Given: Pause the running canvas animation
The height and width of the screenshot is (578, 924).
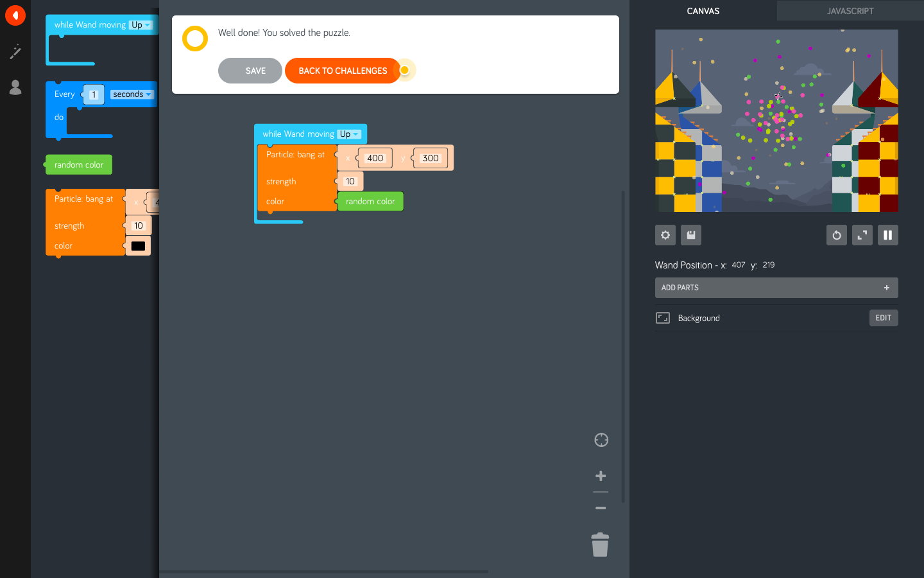Looking at the screenshot, I should click(x=887, y=235).
